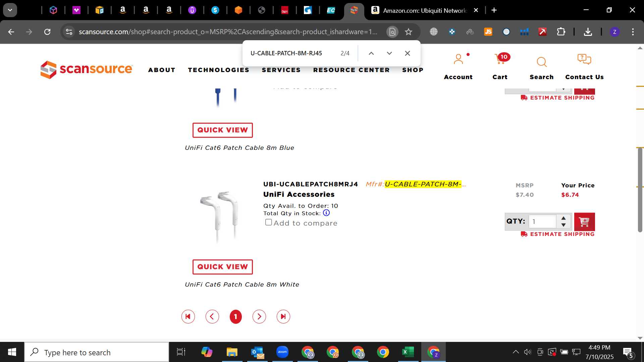Click the site Search magnifier icon
The width and height of the screenshot is (644, 362).
click(x=541, y=62)
